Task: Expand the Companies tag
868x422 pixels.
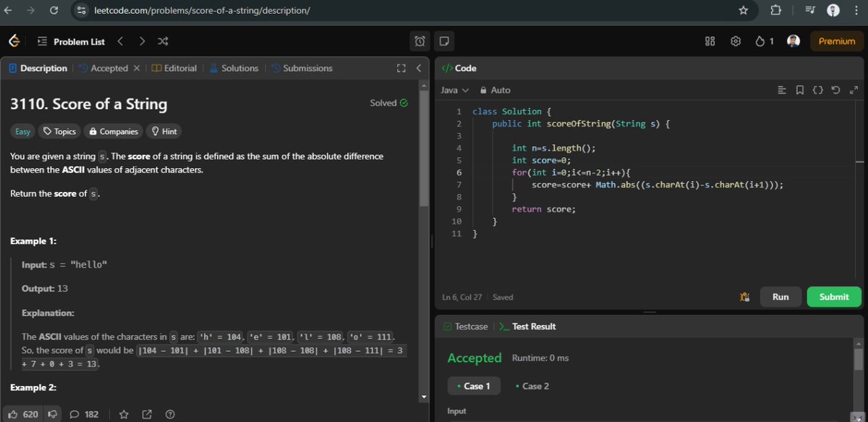Action: [113, 131]
